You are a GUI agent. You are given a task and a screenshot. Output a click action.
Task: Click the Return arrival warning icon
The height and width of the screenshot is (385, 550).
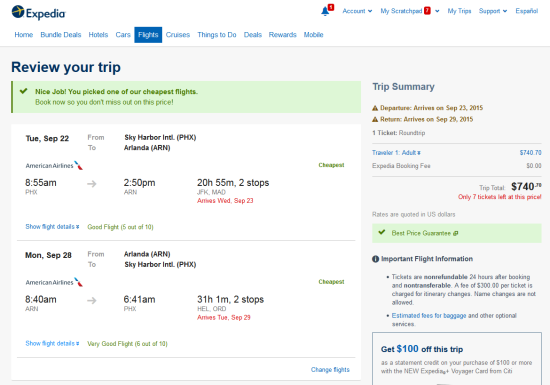click(x=375, y=120)
